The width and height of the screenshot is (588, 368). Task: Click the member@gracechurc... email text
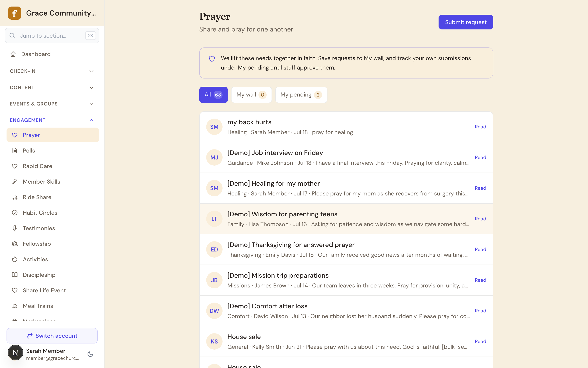(52, 358)
